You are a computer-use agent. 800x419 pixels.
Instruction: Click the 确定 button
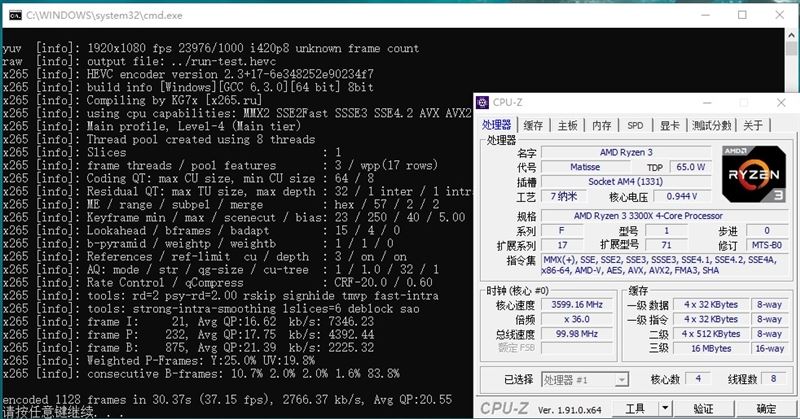[x=766, y=408]
